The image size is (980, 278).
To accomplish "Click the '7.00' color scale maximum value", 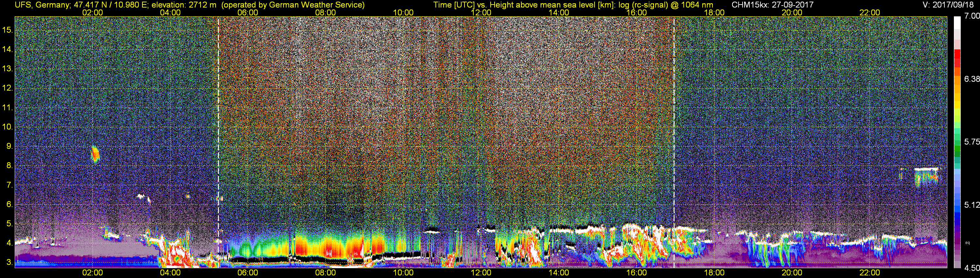I will (972, 16).
